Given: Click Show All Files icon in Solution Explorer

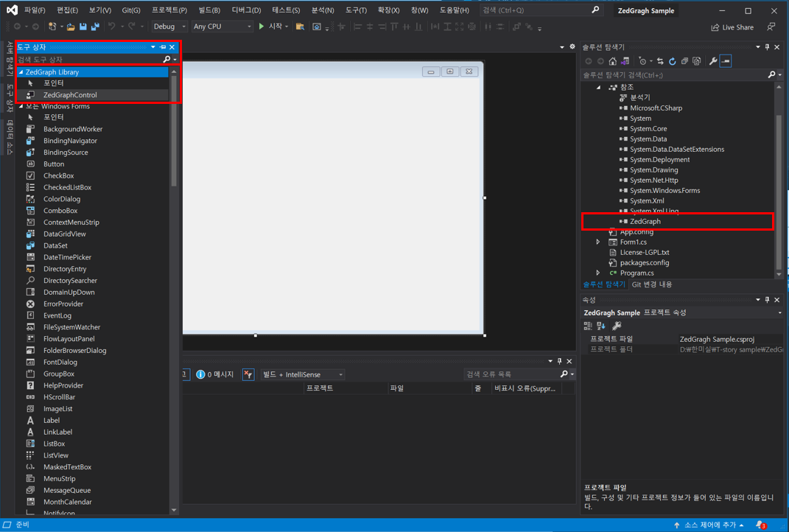Looking at the screenshot, I should tap(696, 61).
